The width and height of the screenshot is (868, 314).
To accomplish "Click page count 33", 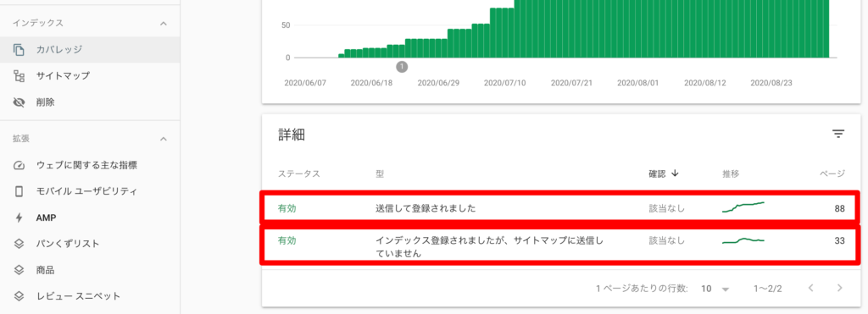I will 840,240.
